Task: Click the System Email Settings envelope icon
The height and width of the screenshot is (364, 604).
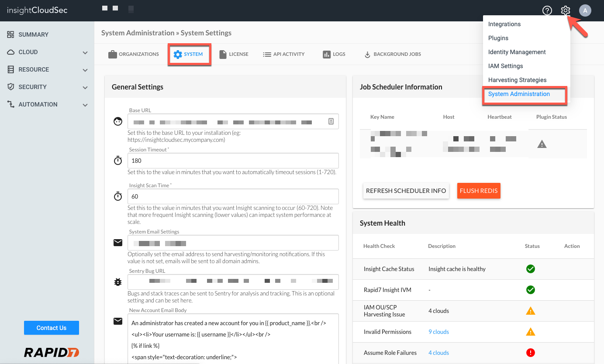Action: coord(118,243)
